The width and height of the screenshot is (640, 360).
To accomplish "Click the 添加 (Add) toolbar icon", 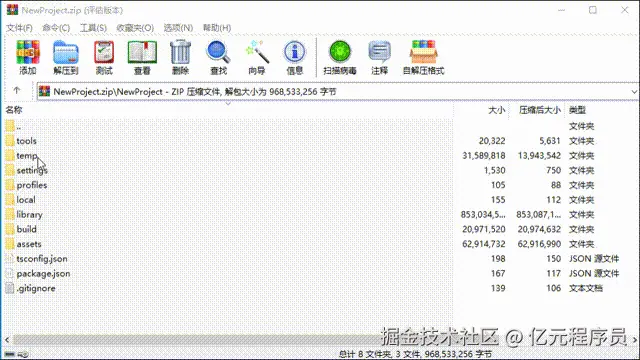I will [x=28, y=52].
